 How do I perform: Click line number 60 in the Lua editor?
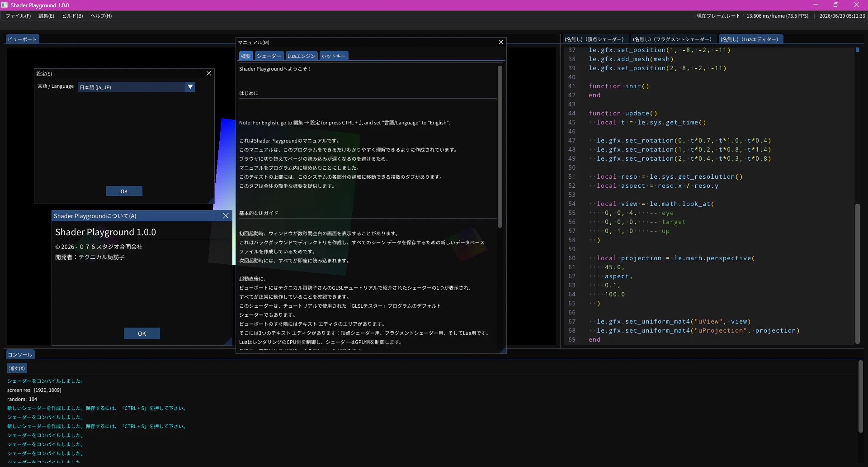[572, 258]
